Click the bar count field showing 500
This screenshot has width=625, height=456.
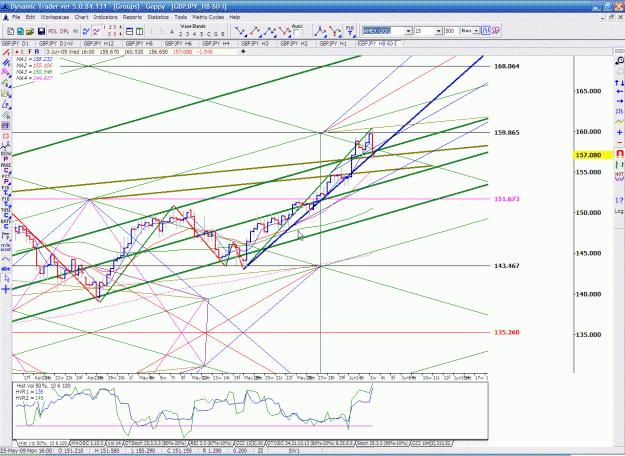(451, 31)
